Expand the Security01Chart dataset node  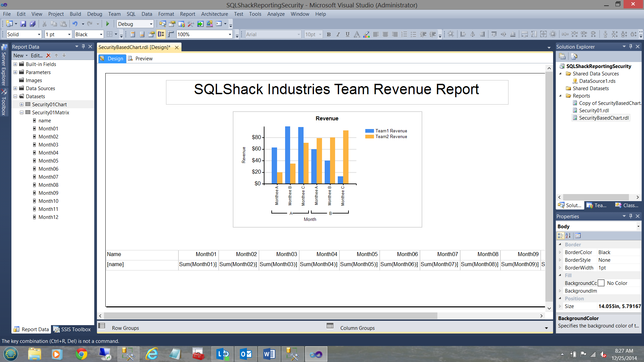tap(22, 105)
